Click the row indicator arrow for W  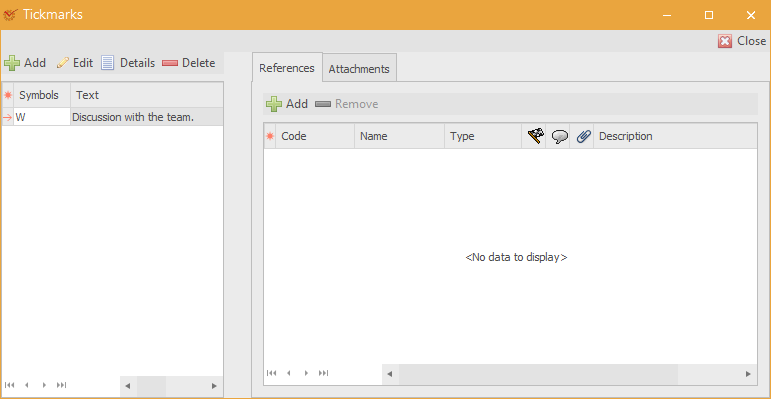tap(8, 117)
